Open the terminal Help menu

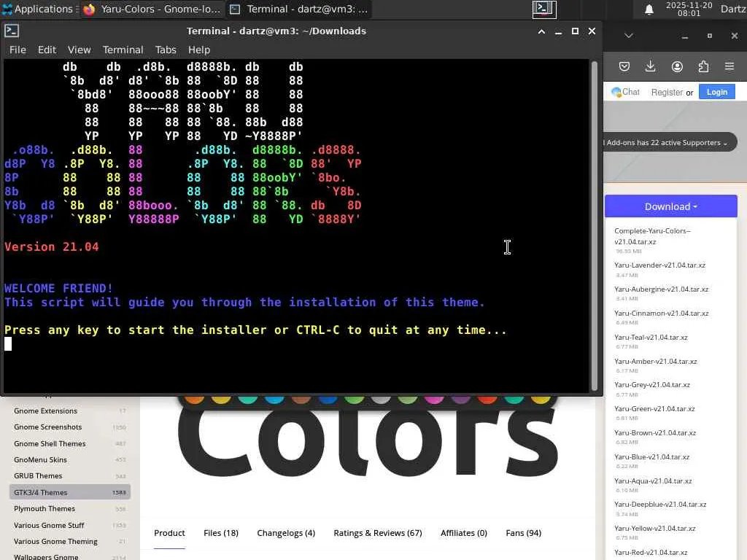(198, 50)
